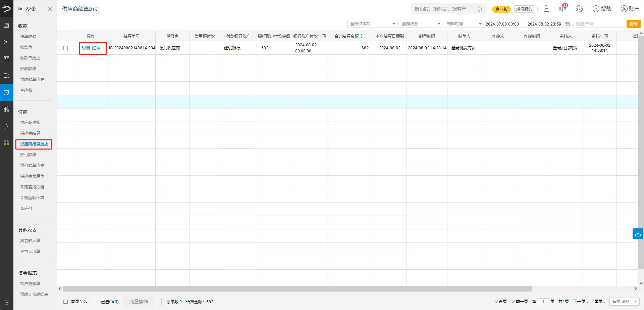Open the settings sliders icon in sidebar

pyautogui.click(x=6, y=126)
